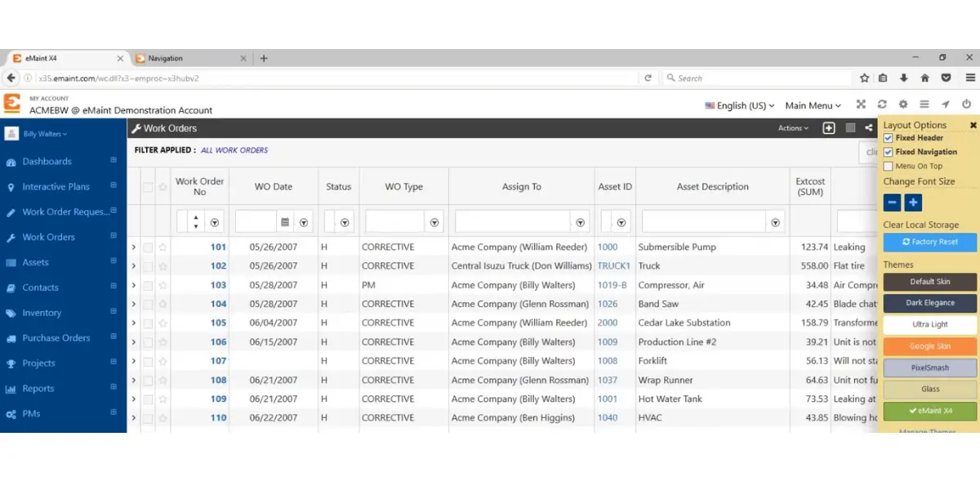The height and width of the screenshot is (490, 980).
Task: Add new work order with plus icon
Action: pyautogui.click(x=829, y=128)
